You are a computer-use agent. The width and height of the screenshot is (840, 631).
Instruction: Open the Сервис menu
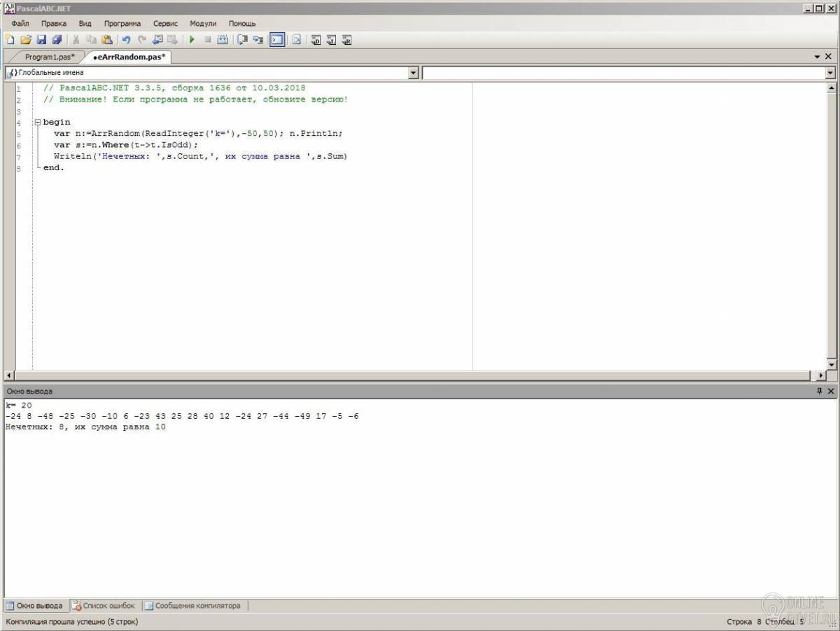(x=165, y=23)
